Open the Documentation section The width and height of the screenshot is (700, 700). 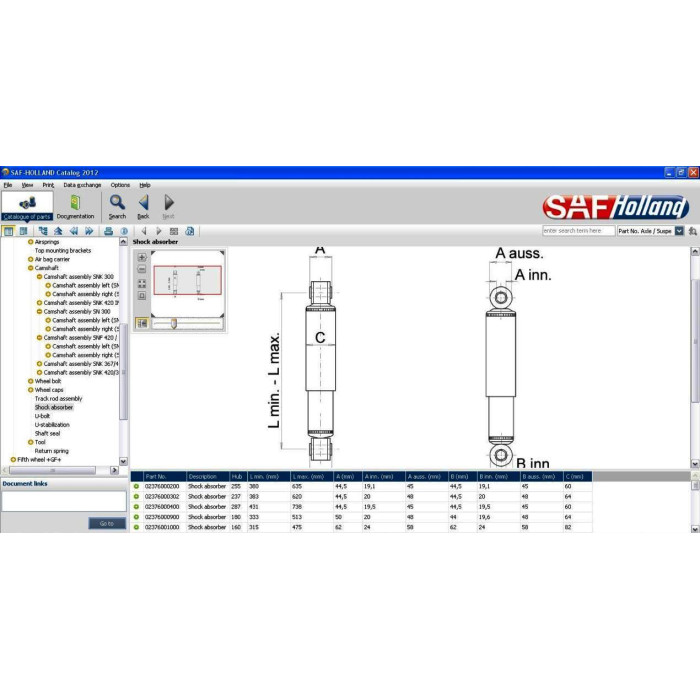[x=75, y=206]
